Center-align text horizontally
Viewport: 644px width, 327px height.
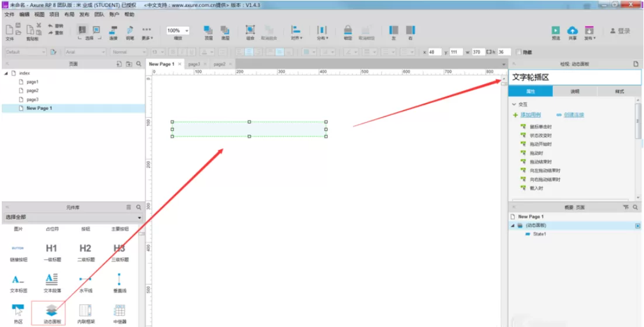[x=249, y=52]
